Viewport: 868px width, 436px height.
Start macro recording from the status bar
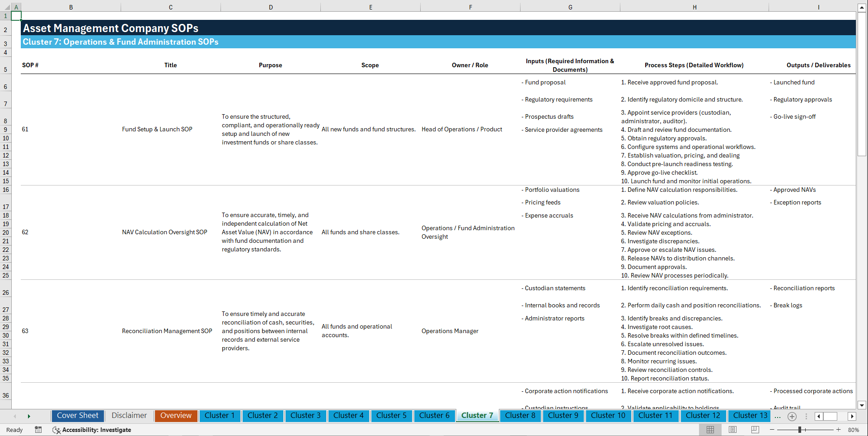pos(38,430)
